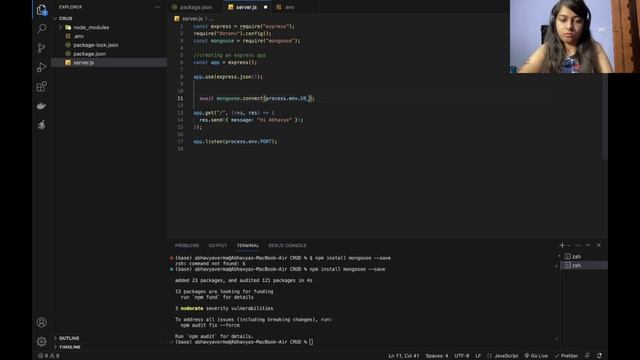Click line number 17 in gutter
Screen dimensions: 640x360
pyautogui.click(x=180, y=141)
